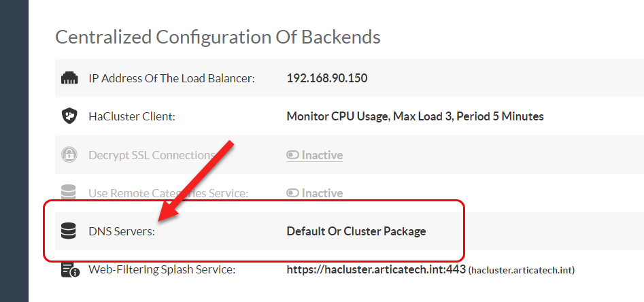
Task: Click the 192.168.90.150 address value
Action: click(327, 78)
